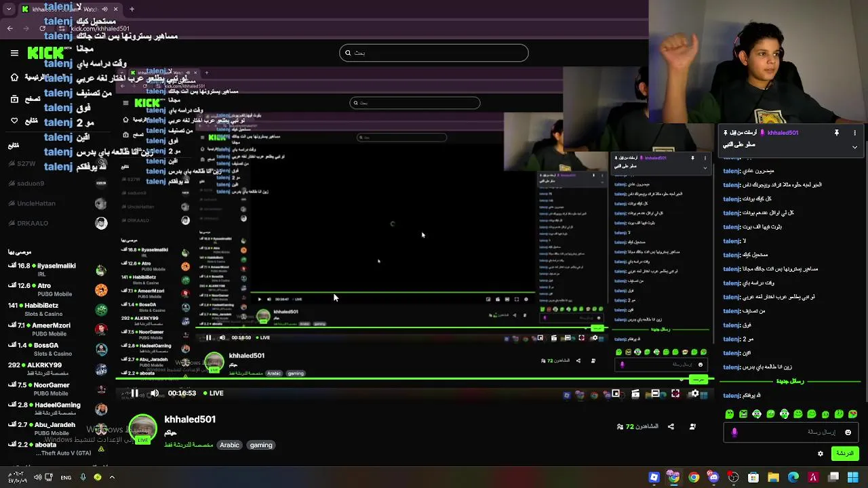
Task: Close the khhaled501 browser tab
Action: point(115,9)
